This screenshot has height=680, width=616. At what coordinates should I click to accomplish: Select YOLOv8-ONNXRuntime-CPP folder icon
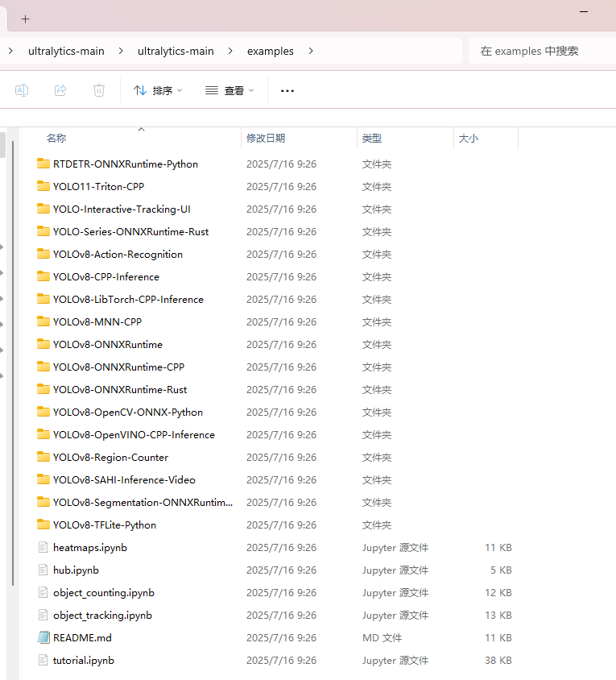[43, 367]
